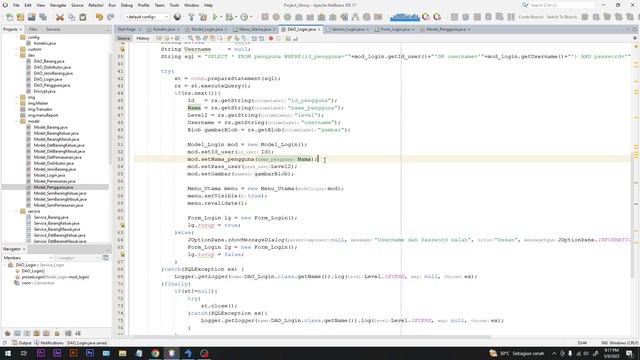The width and height of the screenshot is (640, 360).
Task: Open the Debug Project dropdown arrow
Action: point(236,17)
